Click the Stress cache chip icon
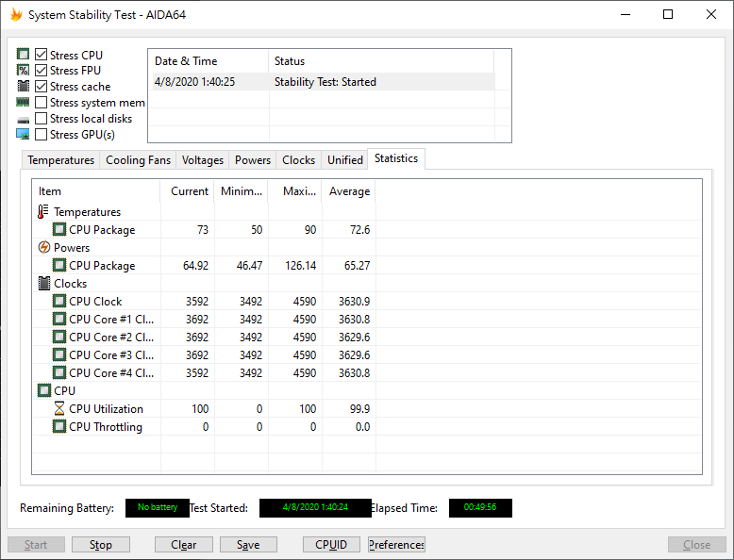 click(23, 86)
